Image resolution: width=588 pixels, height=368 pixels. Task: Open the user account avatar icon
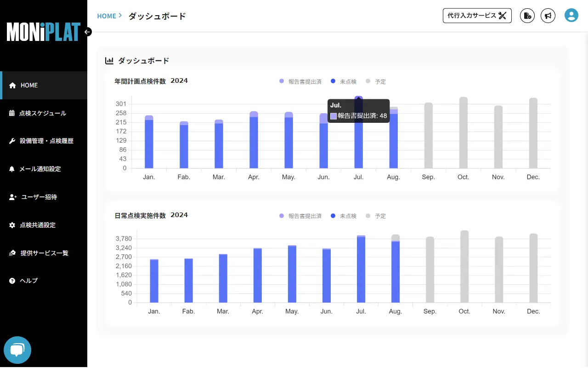[x=571, y=16]
